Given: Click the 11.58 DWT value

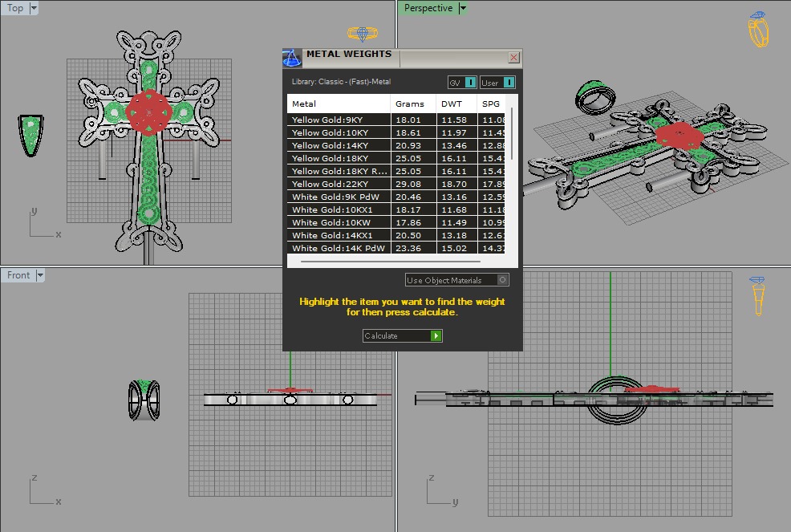Looking at the screenshot, I should click(x=454, y=120).
